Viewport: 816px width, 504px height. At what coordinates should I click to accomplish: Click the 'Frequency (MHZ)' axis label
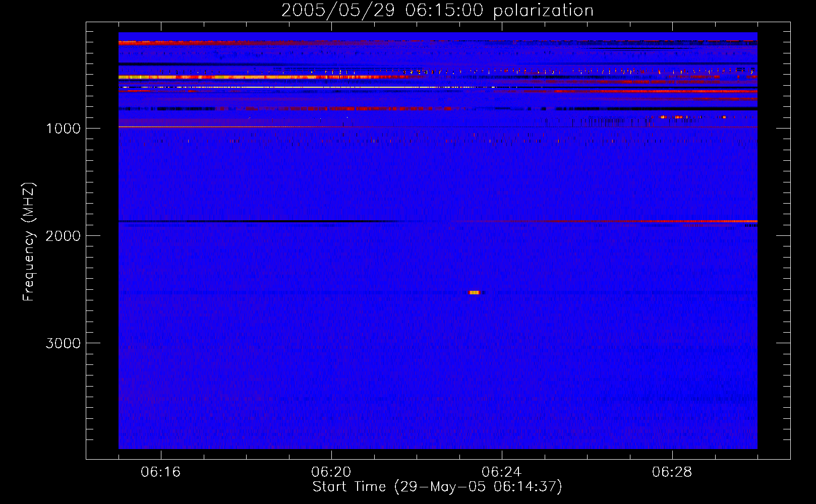[29, 242]
